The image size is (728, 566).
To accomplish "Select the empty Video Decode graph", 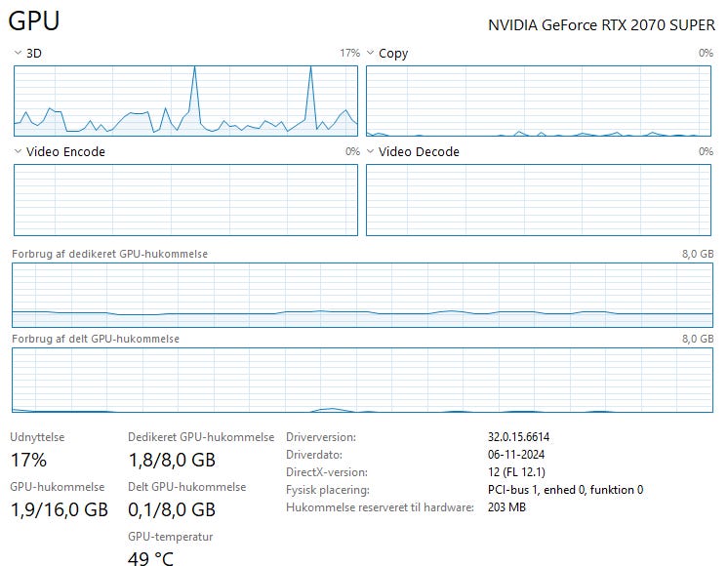I will coord(539,200).
